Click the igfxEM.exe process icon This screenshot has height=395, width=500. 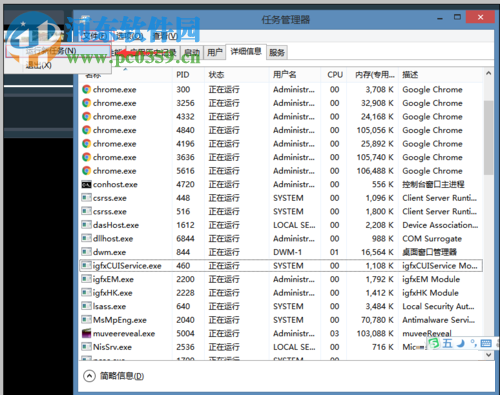[x=86, y=279]
